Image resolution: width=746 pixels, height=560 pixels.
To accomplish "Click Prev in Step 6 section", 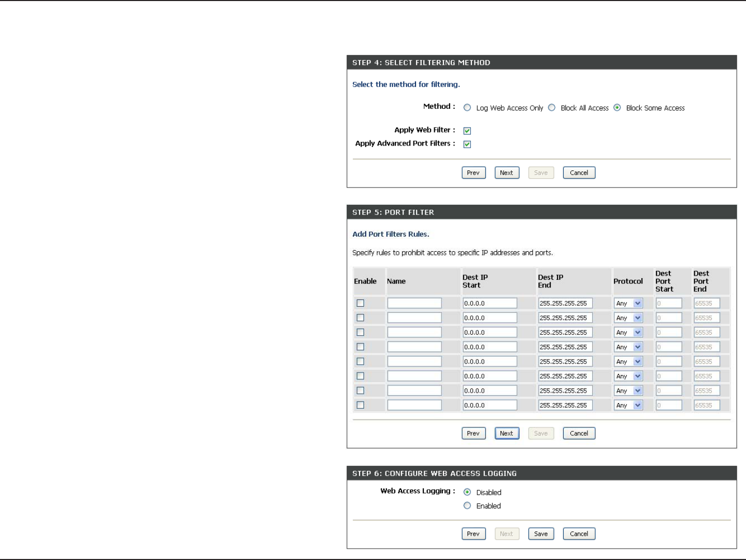I will pyautogui.click(x=474, y=534).
